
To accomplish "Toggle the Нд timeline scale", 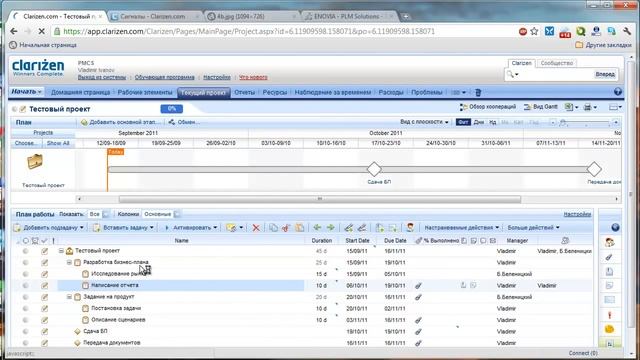I will pyautogui.click(x=493, y=122).
